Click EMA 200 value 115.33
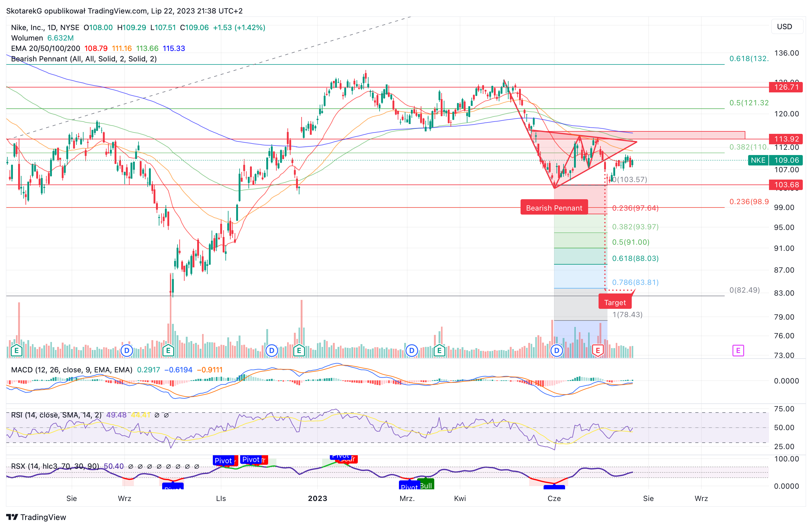Image resolution: width=812 pixels, height=528 pixels. [174, 49]
